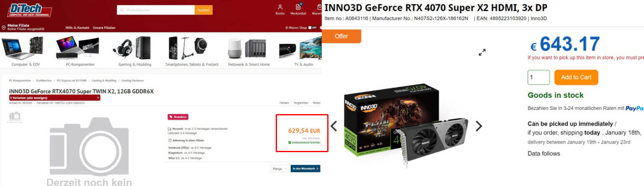Expand the GPU image to fullscreen
This screenshot has width=644, height=186.
[482, 52]
